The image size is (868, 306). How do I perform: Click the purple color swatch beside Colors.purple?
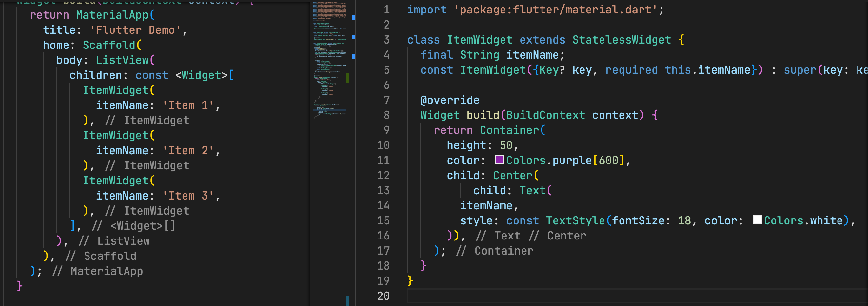(x=499, y=160)
